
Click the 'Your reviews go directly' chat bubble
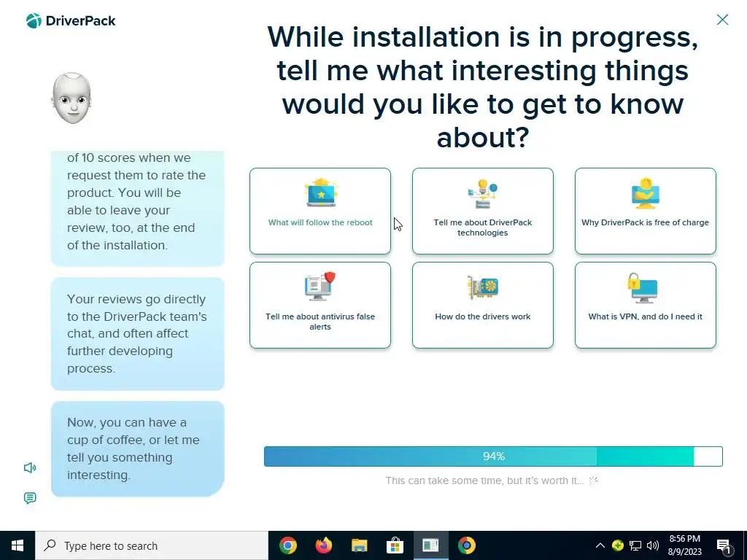click(138, 334)
